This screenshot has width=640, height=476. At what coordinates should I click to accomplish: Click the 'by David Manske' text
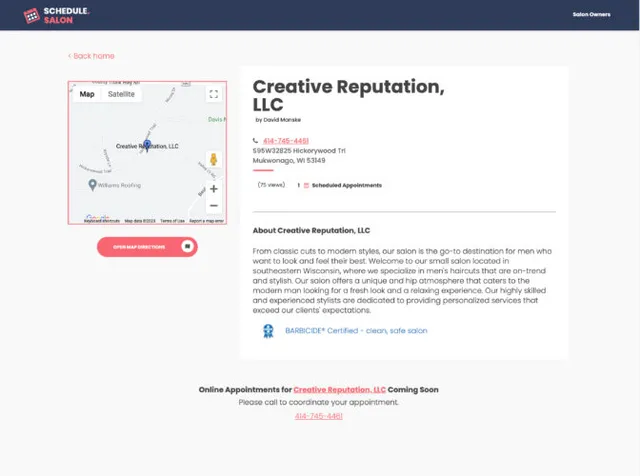[x=278, y=120]
